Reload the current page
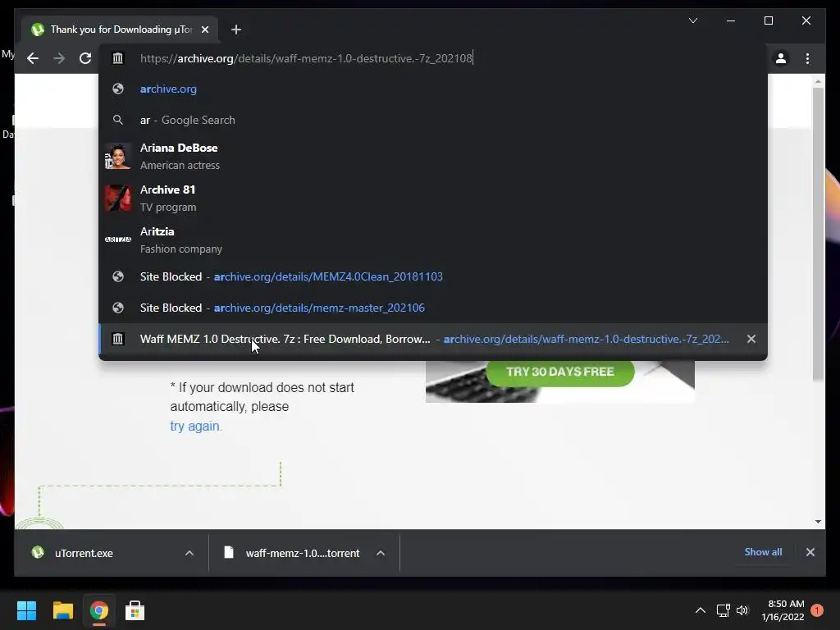 pos(85,58)
